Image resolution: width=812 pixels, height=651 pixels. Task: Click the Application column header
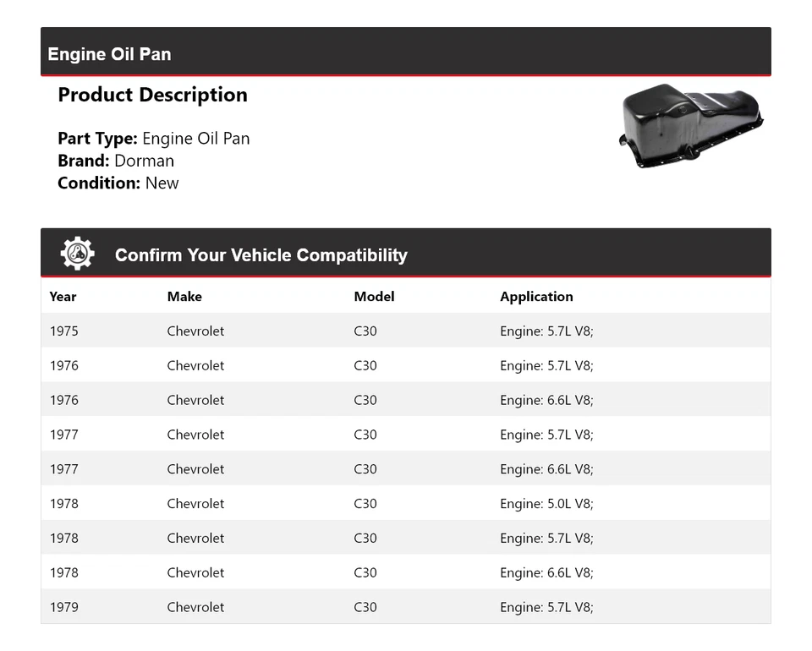click(x=536, y=297)
